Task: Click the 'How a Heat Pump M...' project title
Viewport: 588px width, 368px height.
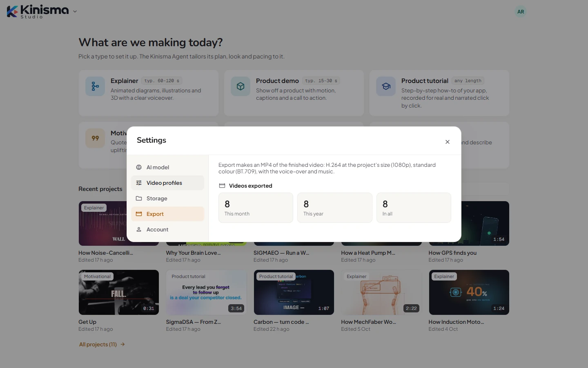Action: [368, 253]
